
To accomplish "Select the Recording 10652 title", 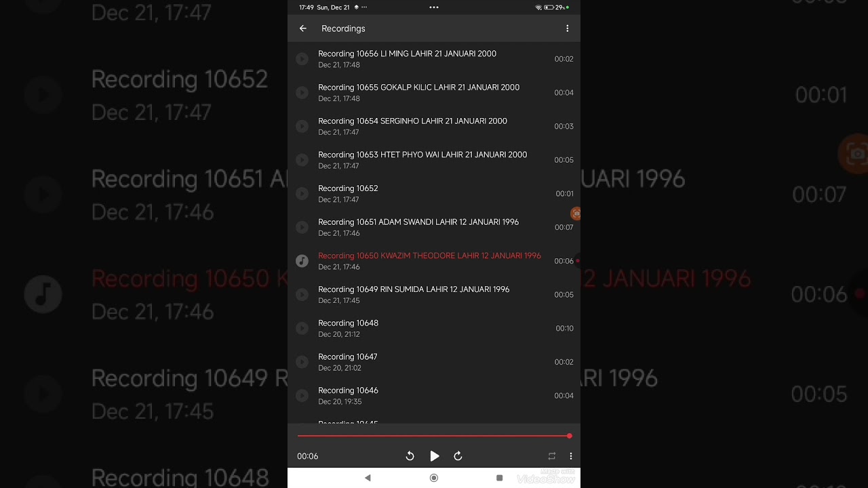I will point(348,188).
